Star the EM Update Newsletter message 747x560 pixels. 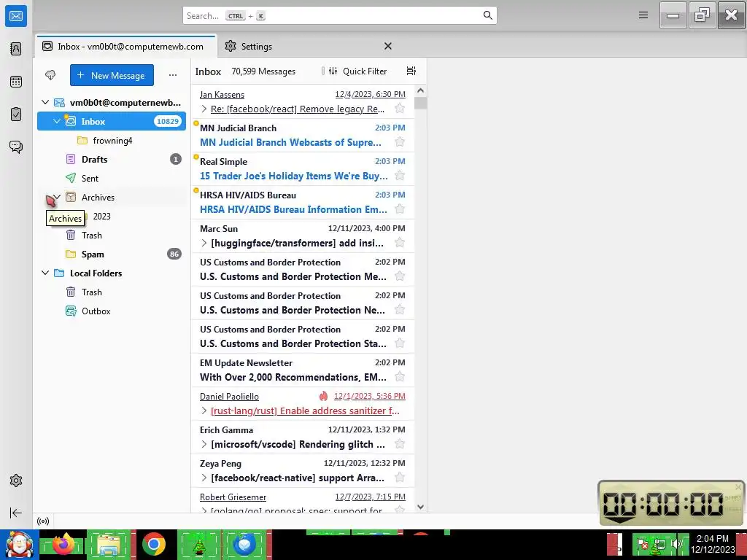[400, 377]
